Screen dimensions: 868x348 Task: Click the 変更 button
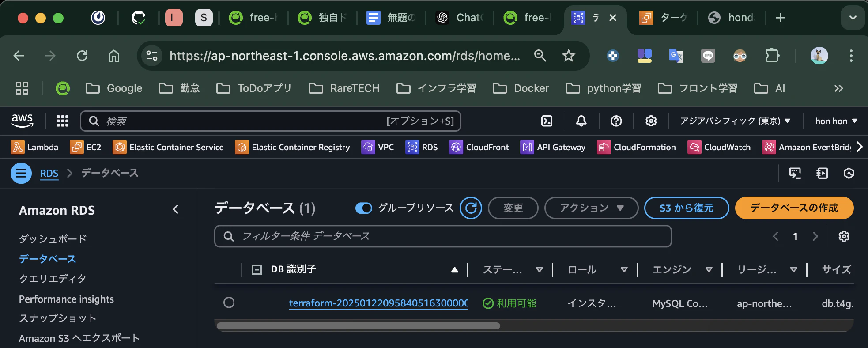click(513, 208)
